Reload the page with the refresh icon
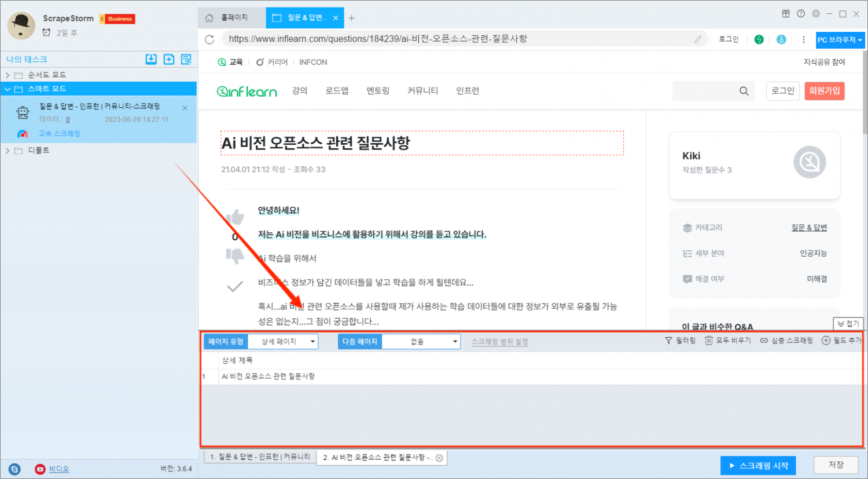This screenshot has height=479, width=868. pos(209,39)
